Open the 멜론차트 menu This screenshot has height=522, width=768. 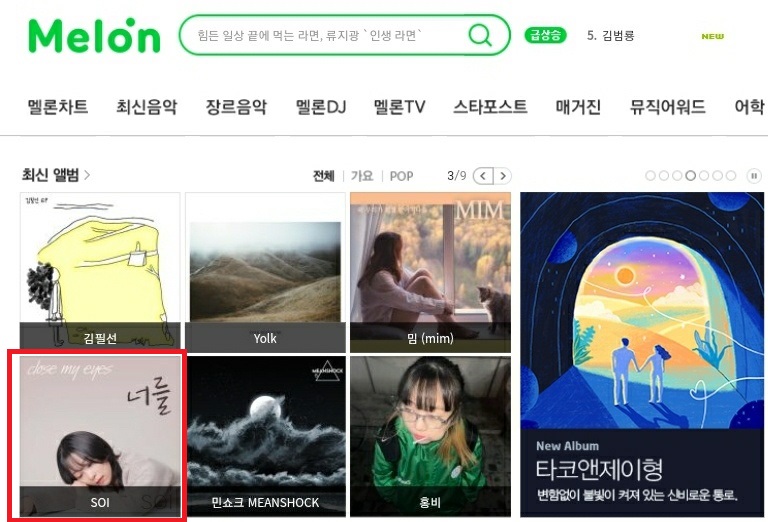point(57,106)
